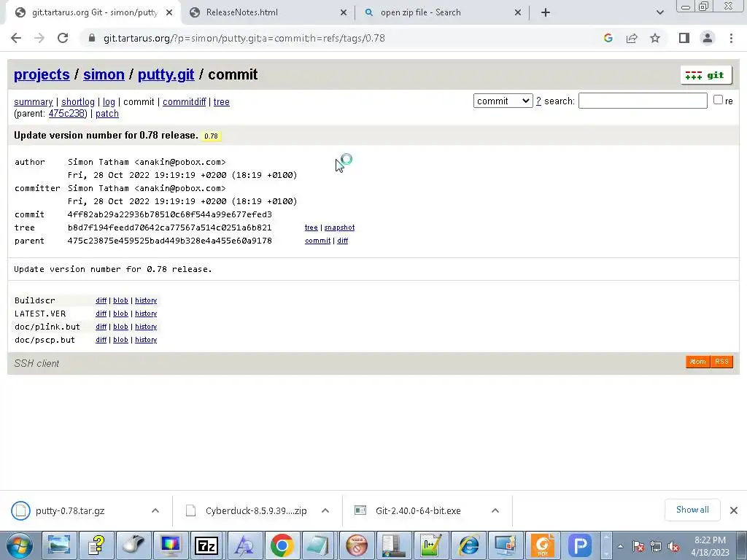
Task: Open the tab search chevron
Action: [x=659, y=12]
